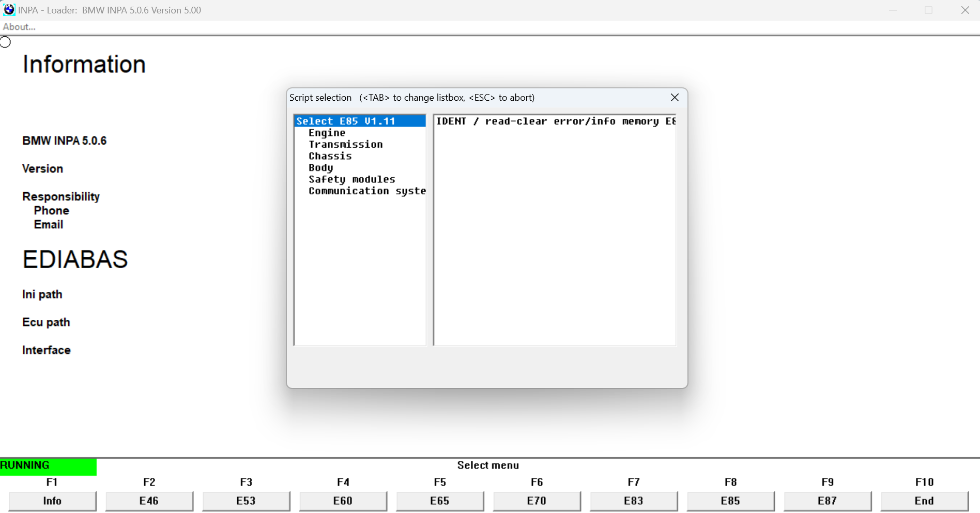This screenshot has height=513, width=980.
Task: Click the 'Interface' label
Action: 47,350
